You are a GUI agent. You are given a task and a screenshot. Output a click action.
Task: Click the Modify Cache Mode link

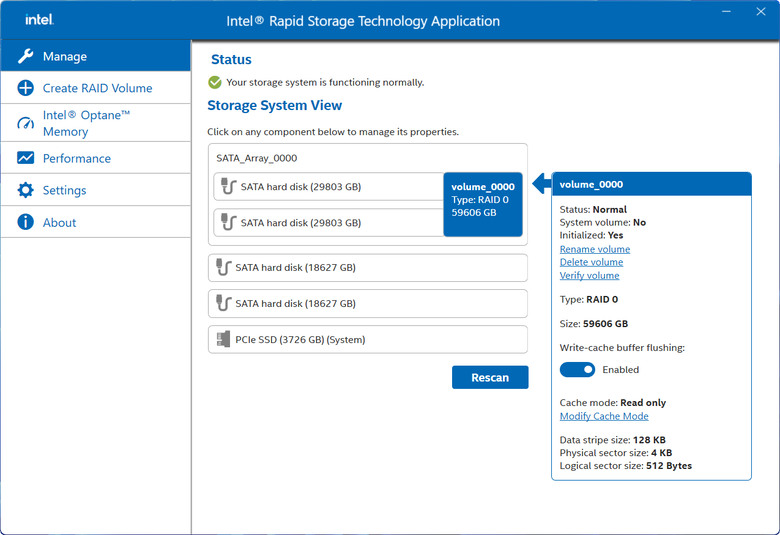[x=604, y=416]
